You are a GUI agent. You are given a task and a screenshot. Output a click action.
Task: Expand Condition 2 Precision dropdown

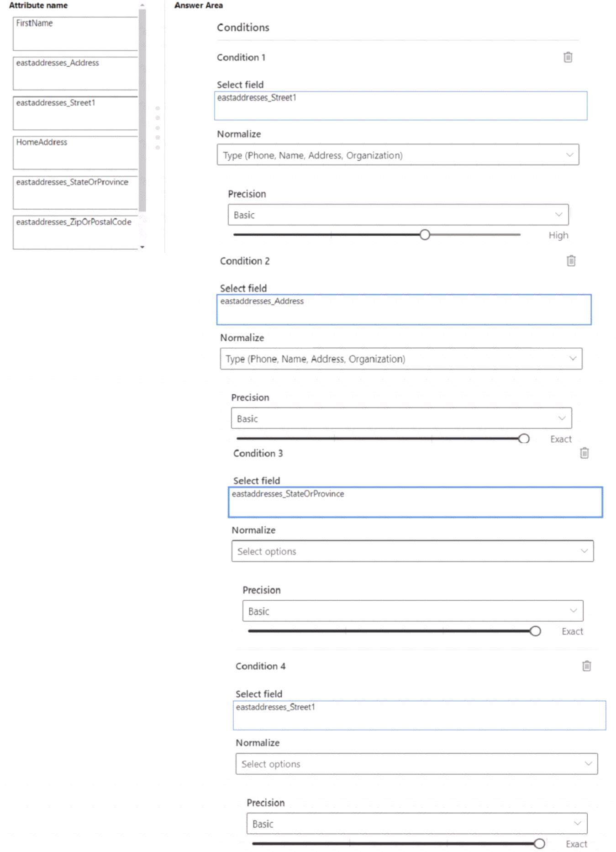click(401, 418)
